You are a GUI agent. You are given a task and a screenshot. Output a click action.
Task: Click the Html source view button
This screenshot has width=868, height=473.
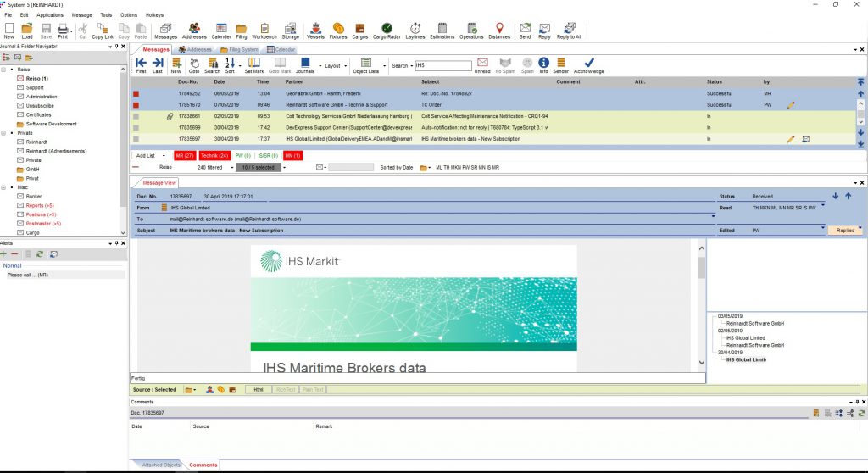tap(259, 390)
